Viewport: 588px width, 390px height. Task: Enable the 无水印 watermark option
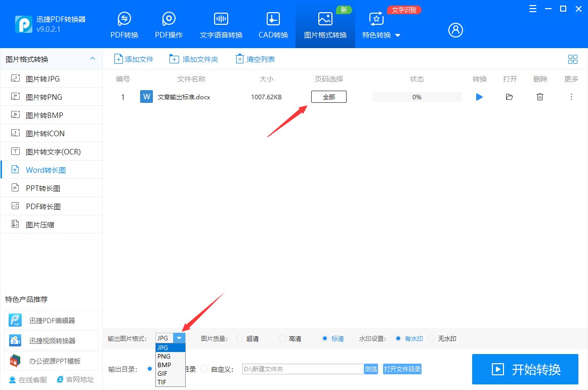[x=432, y=338]
